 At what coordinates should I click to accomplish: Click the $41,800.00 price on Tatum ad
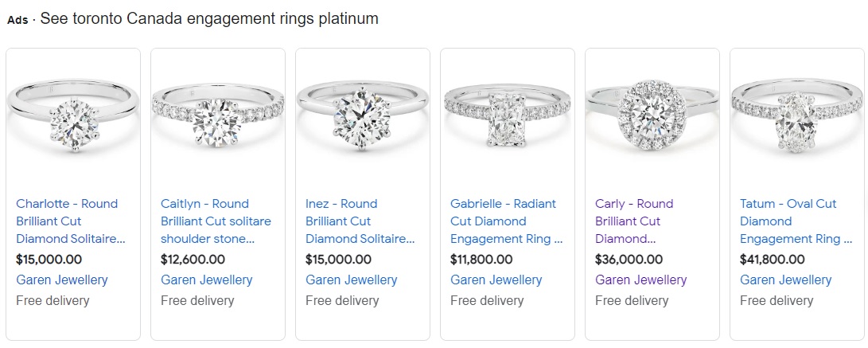coord(773,260)
